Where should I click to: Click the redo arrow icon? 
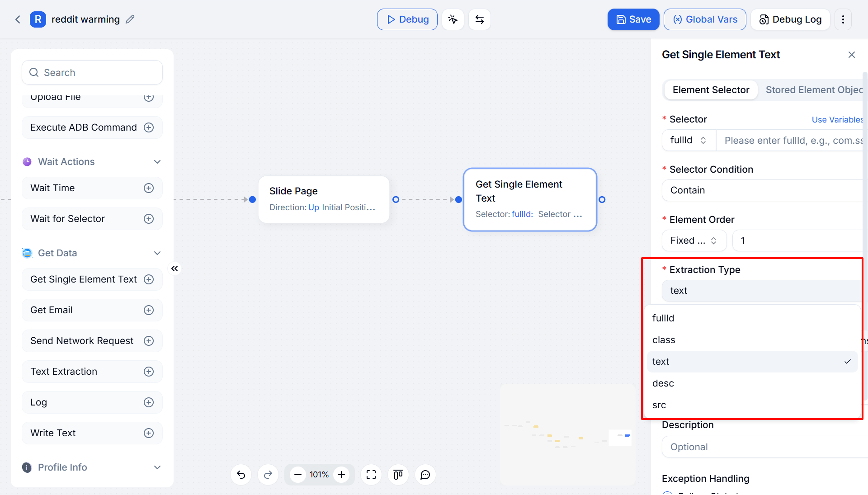tap(268, 475)
